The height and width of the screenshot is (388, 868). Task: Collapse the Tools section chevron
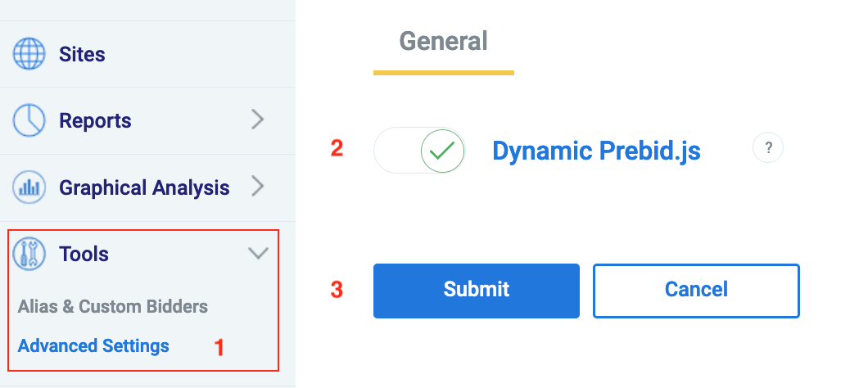point(258,254)
